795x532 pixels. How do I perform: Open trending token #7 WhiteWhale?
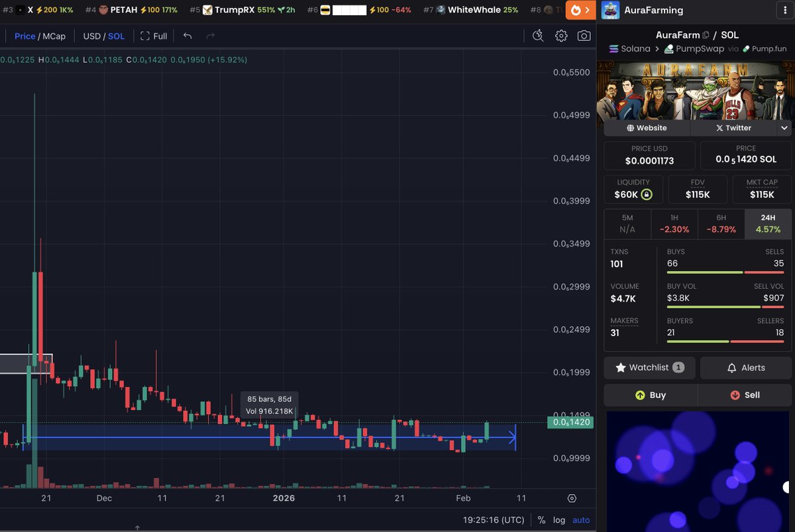click(x=470, y=10)
